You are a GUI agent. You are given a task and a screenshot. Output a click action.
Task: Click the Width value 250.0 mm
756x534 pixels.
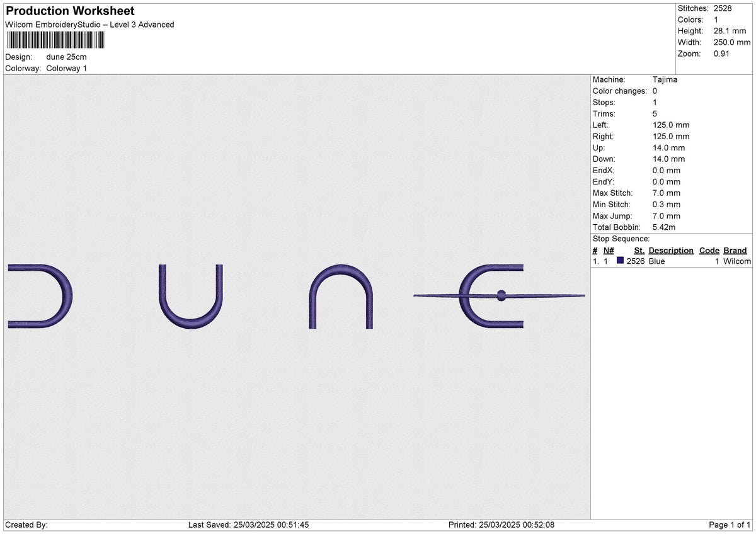732,42
